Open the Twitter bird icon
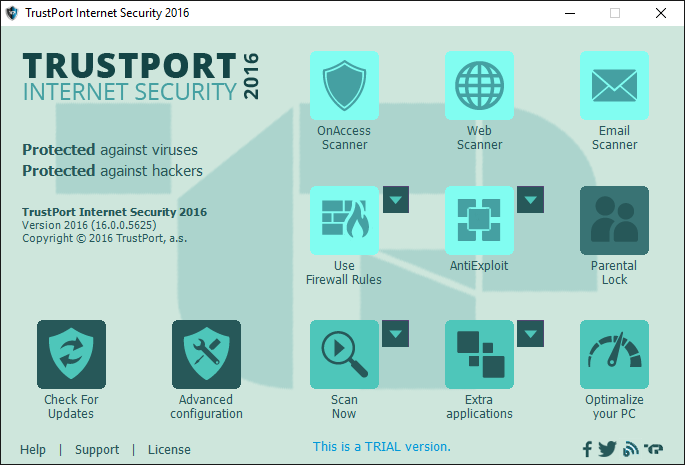This screenshot has height=465, width=685. pos(607,449)
